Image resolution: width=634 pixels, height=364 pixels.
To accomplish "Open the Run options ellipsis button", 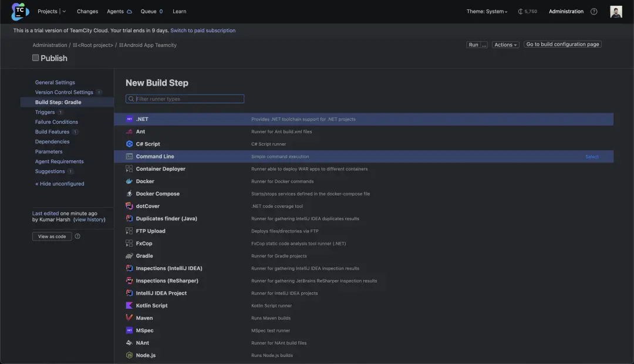I will click(x=484, y=45).
